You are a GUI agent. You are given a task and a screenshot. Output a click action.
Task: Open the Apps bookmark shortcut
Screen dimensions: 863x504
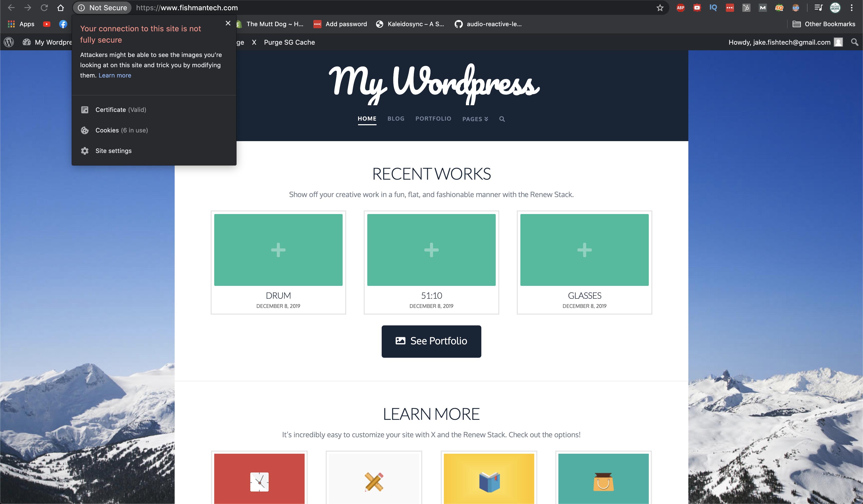21,24
